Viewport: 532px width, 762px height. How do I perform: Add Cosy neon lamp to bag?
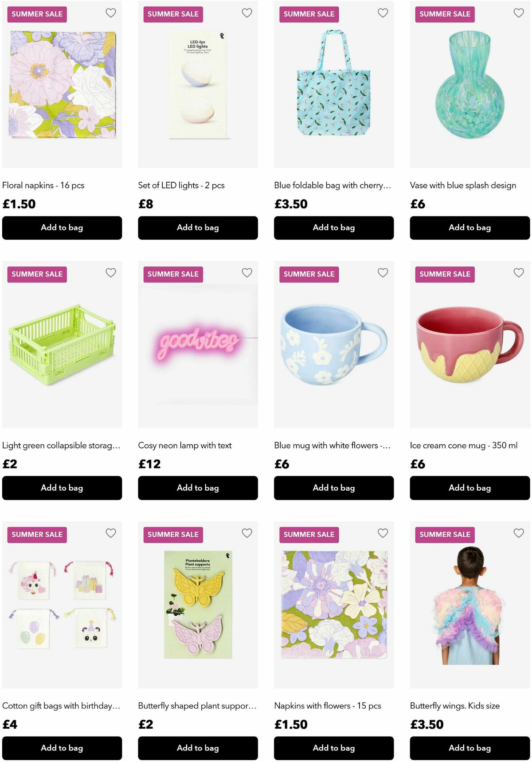(x=198, y=488)
